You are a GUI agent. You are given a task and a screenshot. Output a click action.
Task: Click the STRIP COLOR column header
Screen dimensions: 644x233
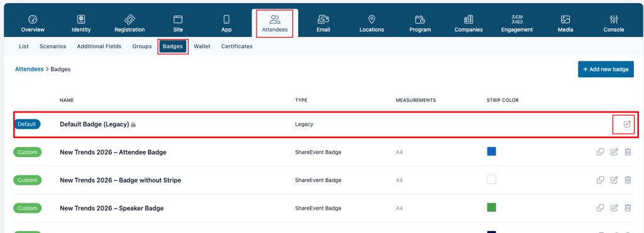(502, 100)
